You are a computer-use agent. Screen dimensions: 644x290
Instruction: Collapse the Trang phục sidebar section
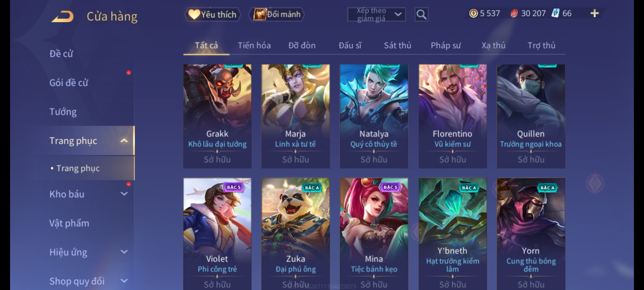pyautogui.click(x=124, y=141)
